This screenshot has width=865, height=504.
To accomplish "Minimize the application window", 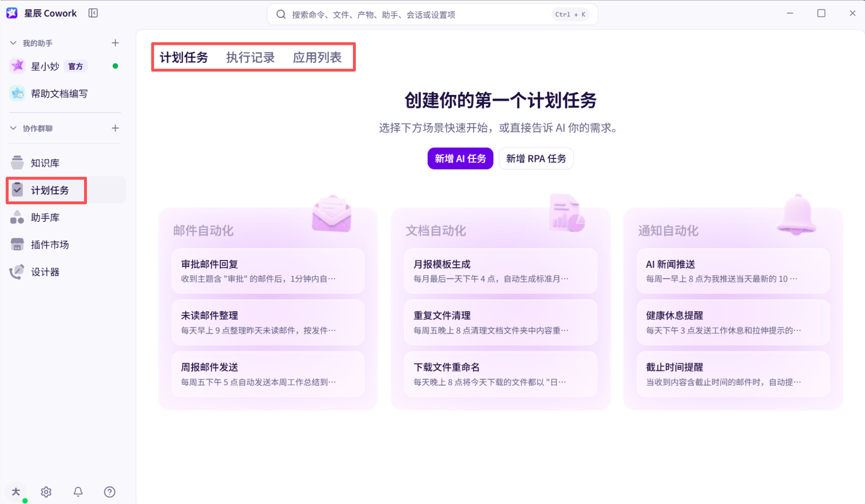I will click(790, 13).
